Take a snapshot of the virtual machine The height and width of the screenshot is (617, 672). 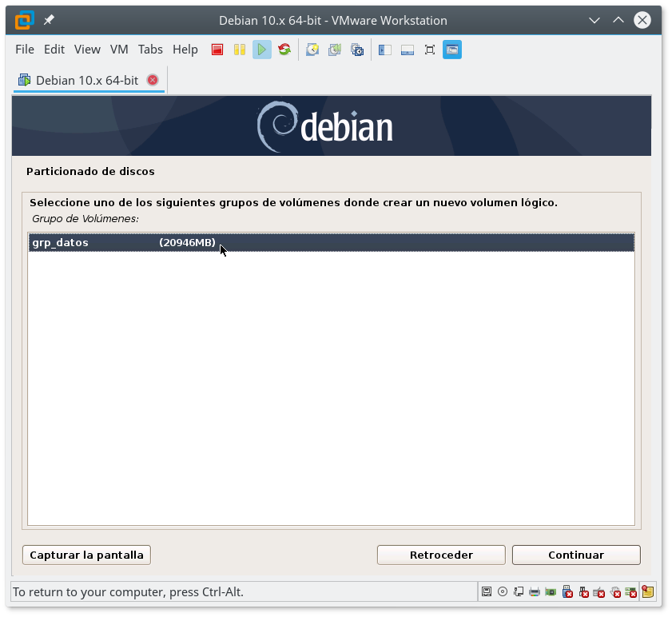pyautogui.click(x=312, y=50)
